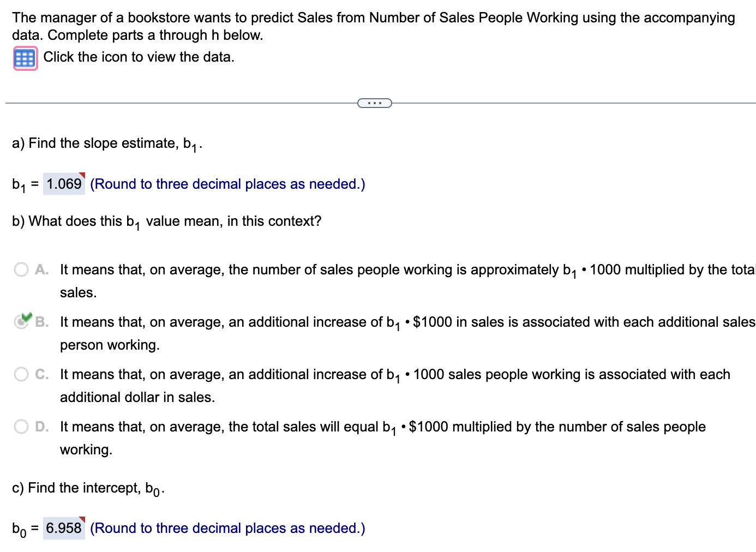Screen dimensions: 756x552
Task: Select answer choice A
Action: click(x=22, y=269)
